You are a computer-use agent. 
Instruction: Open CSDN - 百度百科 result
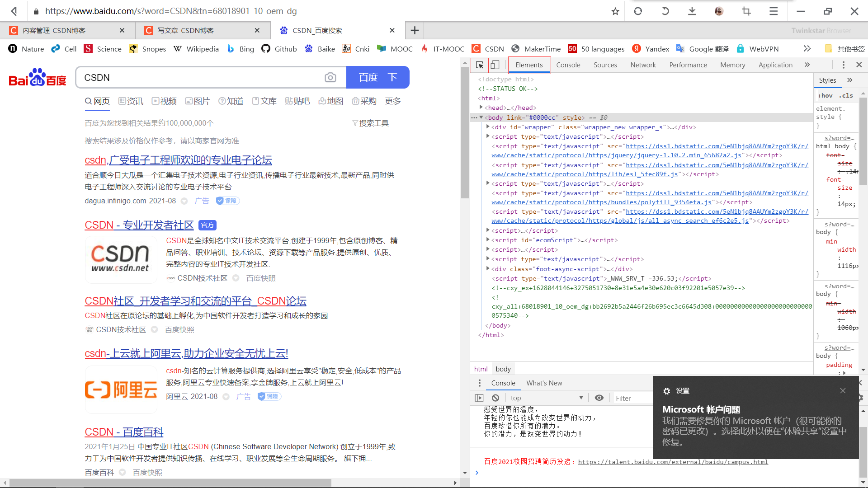(124, 432)
